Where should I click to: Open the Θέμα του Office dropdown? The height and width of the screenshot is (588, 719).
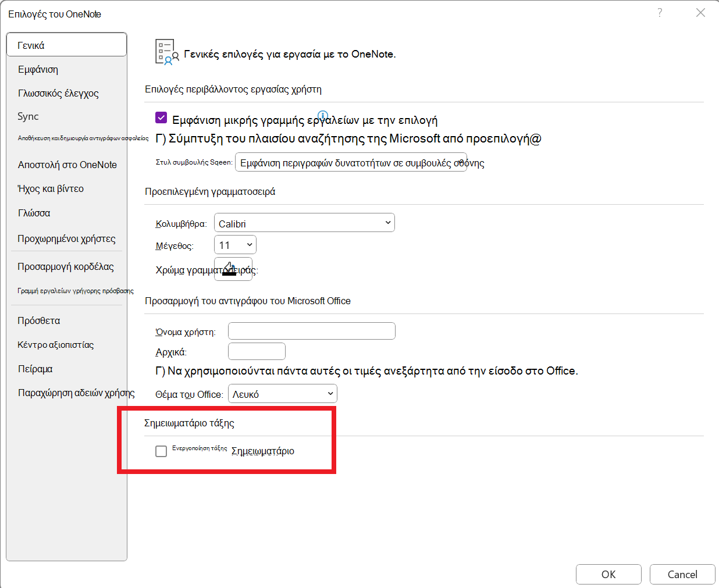(283, 394)
